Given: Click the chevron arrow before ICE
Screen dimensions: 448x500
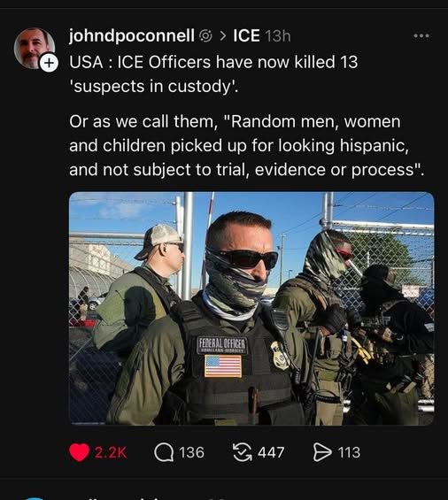Looking at the screenshot, I should [x=223, y=36].
